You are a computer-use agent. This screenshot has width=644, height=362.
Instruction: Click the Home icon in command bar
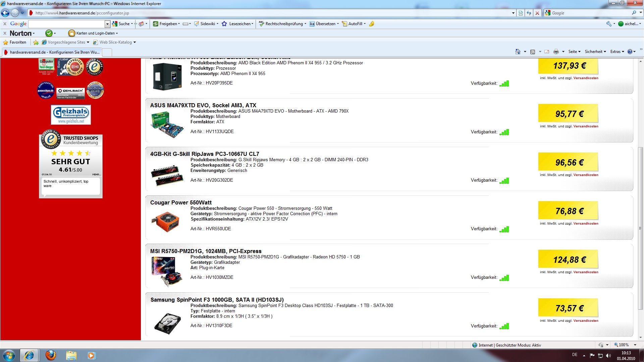(x=518, y=52)
